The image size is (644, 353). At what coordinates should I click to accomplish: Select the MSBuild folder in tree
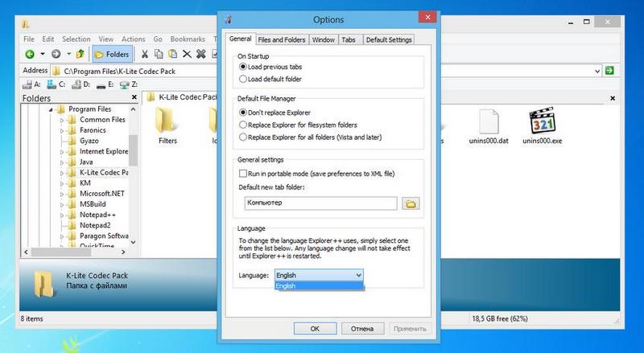pos(93,204)
